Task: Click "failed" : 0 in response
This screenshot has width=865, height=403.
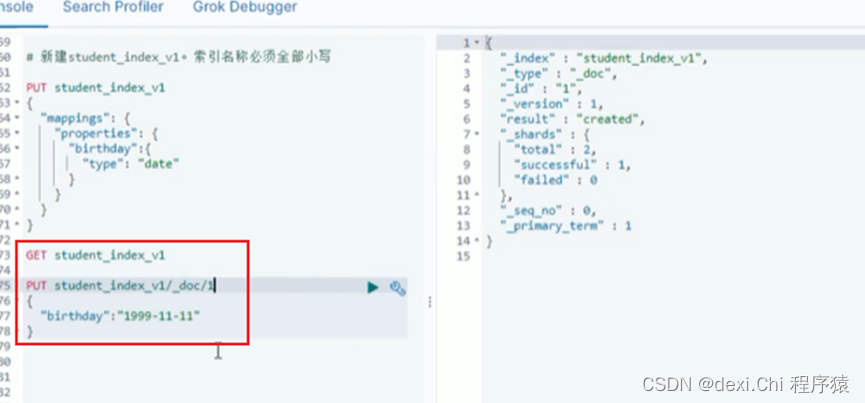Action: point(555,180)
